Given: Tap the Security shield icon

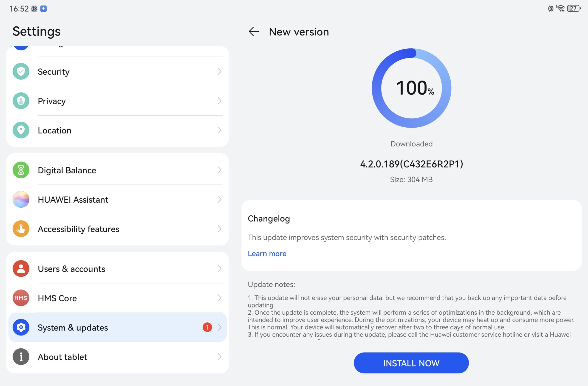Looking at the screenshot, I should pyautogui.click(x=21, y=72).
